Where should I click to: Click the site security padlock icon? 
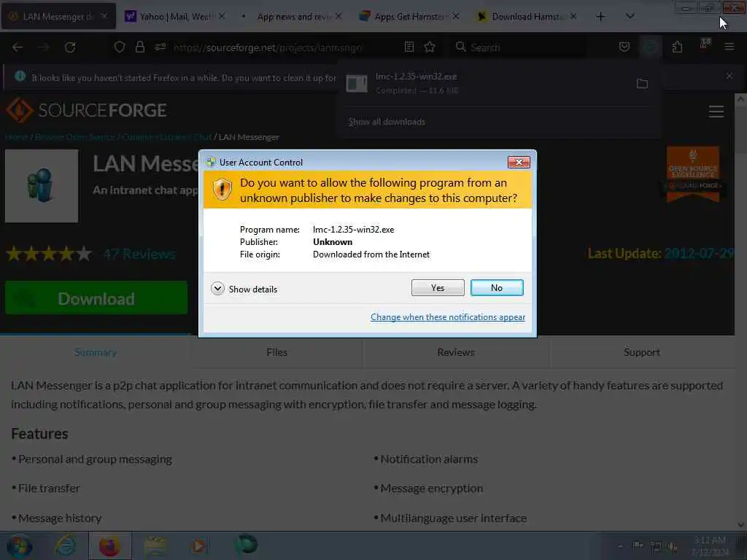click(x=139, y=47)
